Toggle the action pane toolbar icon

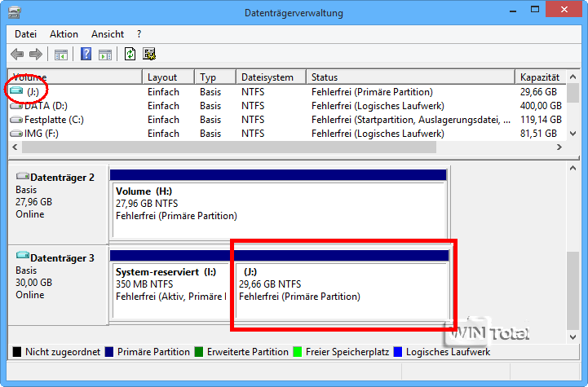105,55
